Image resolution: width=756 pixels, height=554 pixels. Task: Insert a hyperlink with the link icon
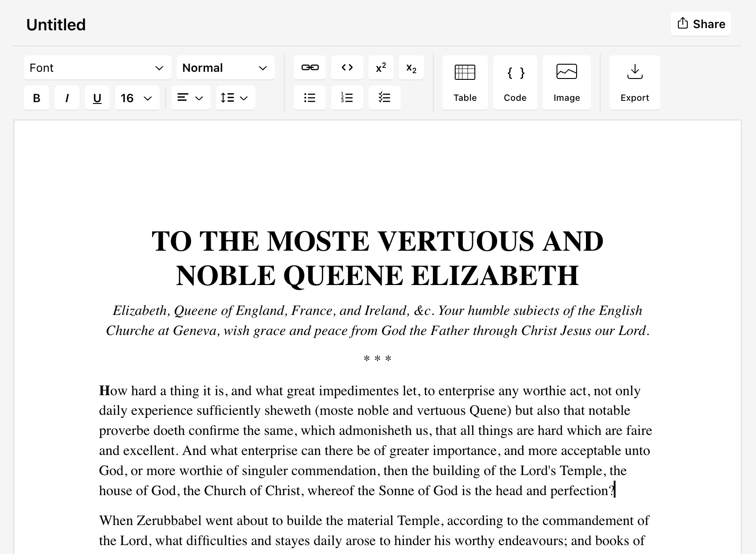point(310,68)
